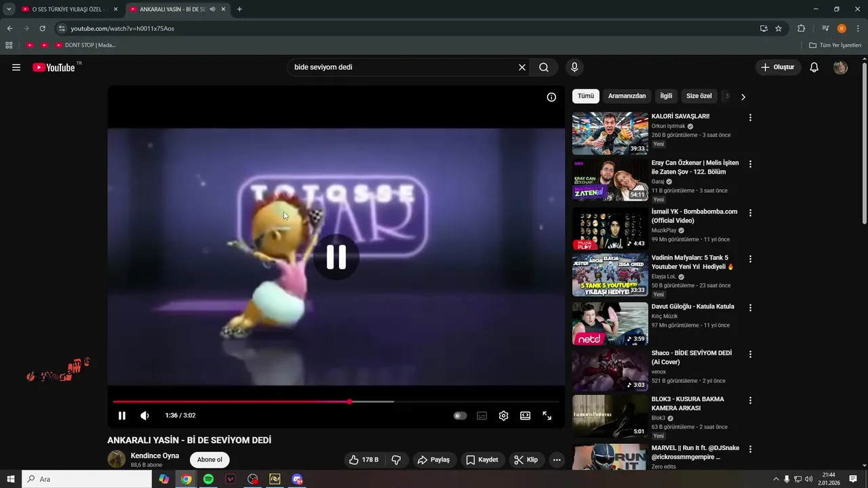
Task: Show video info card icon
Action: tap(551, 97)
